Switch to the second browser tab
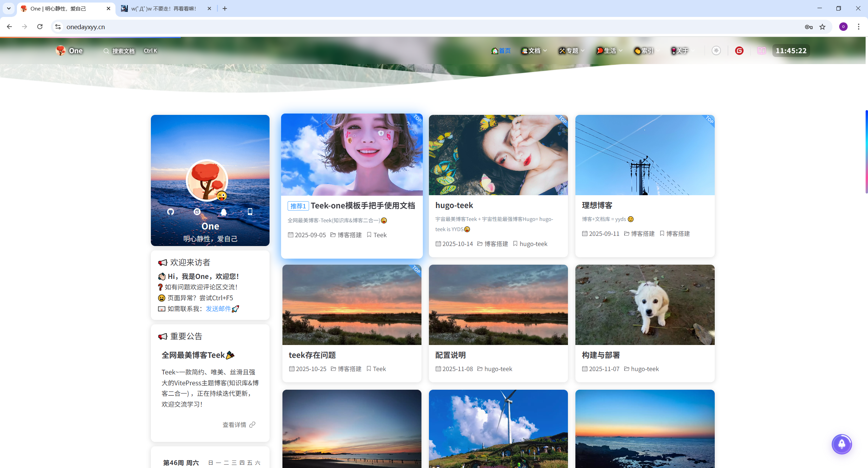 click(x=164, y=8)
